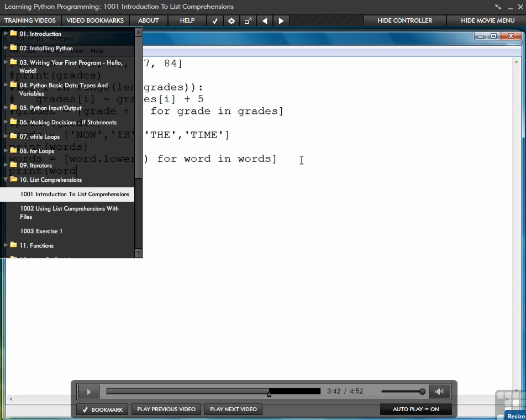Toggle Hide Controller button
526x420 pixels.
404,20
